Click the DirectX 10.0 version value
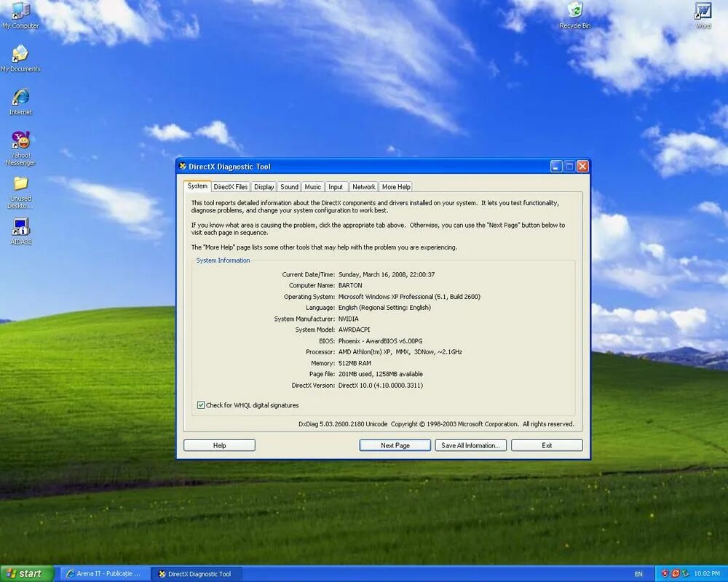Image resolution: width=728 pixels, height=582 pixels. (380, 386)
